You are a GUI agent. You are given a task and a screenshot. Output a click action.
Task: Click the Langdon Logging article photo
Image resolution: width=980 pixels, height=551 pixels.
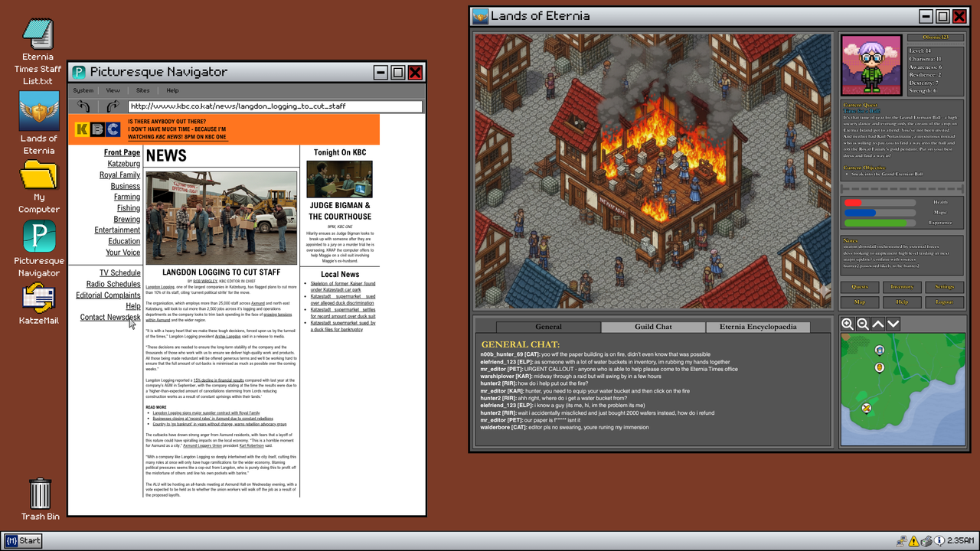point(221,217)
